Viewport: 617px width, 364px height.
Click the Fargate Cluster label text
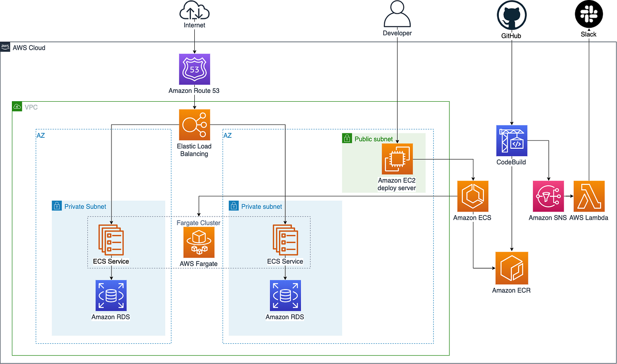[x=198, y=223]
